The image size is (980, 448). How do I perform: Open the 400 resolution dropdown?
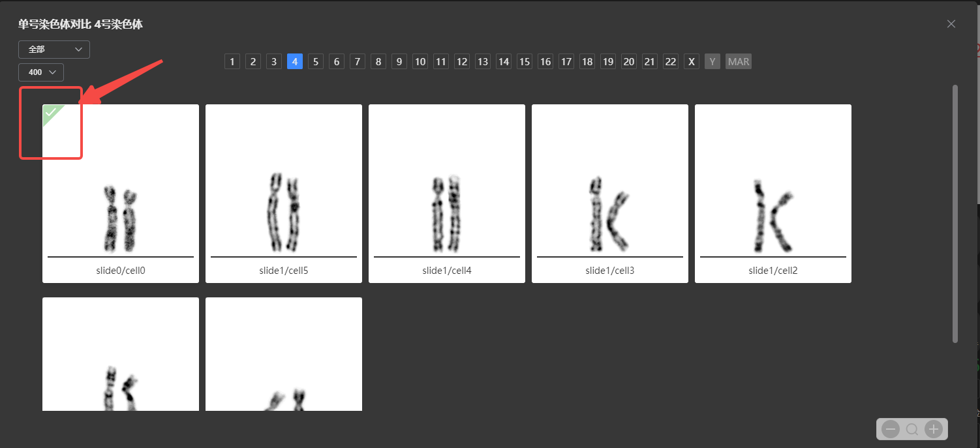pos(41,72)
